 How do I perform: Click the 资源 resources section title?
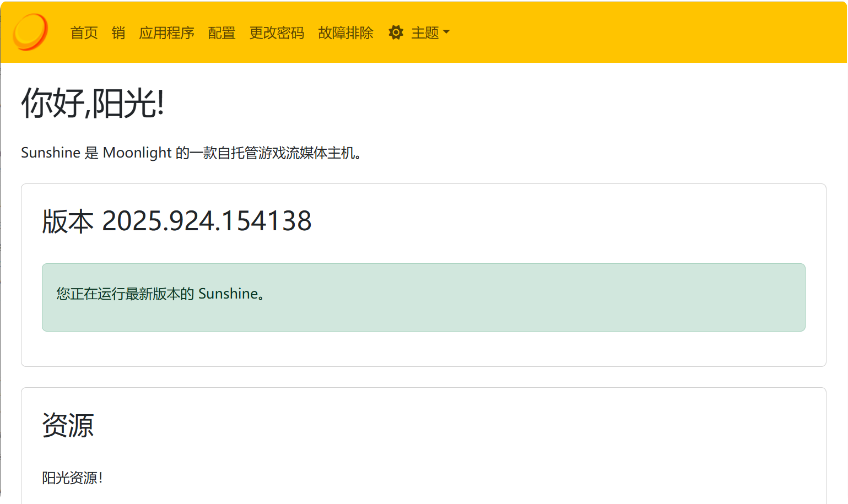click(x=68, y=425)
